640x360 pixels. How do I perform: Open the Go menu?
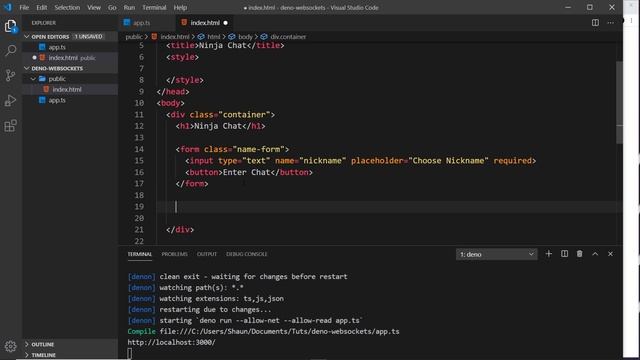[112, 7]
